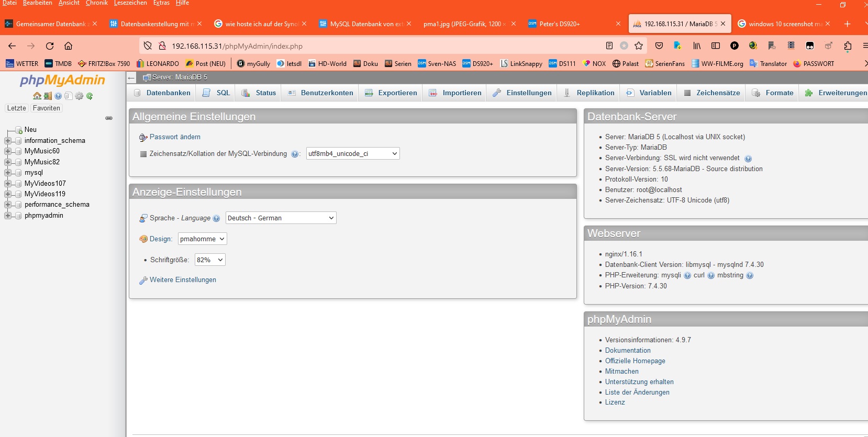Screen dimensions: 868x437
Task: Open the Schriftgröße 82% dropdown
Action: (210, 260)
